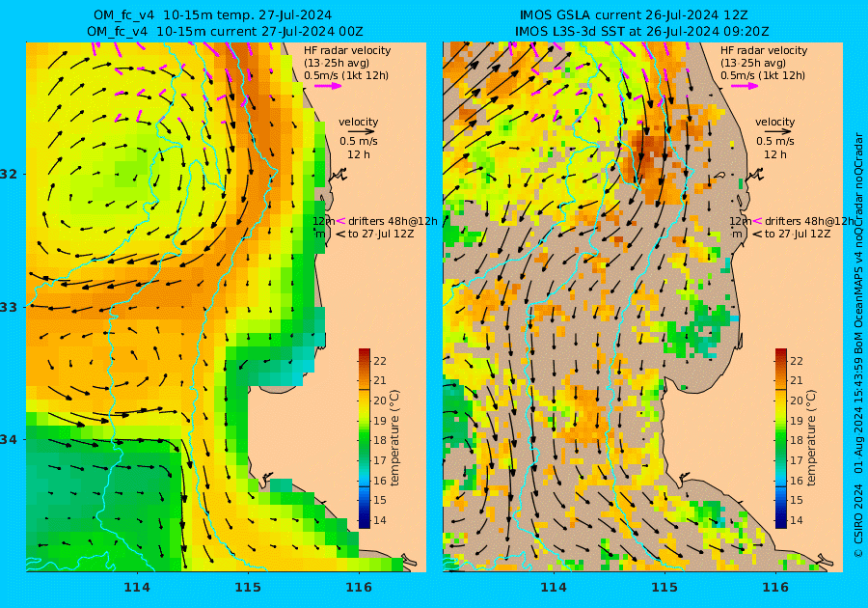Click the title 'IMOS GSLA current 26-Jul-2024 12Z'
The width and height of the screenshot is (868, 608).
pyautogui.click(x=634, y=14)
